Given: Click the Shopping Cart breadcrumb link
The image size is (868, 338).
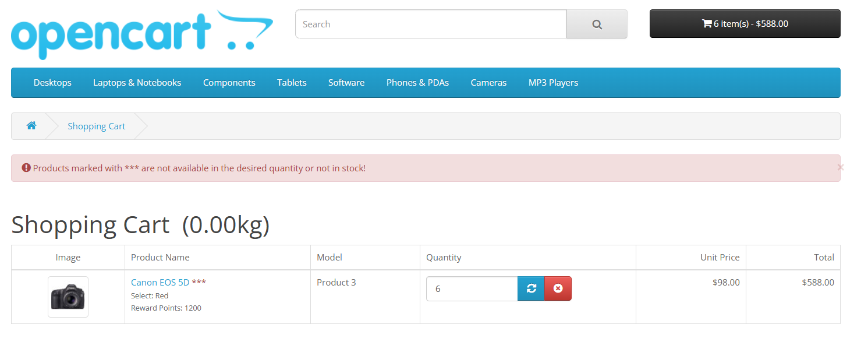Looking at the screenshot, I should (96, 126).
